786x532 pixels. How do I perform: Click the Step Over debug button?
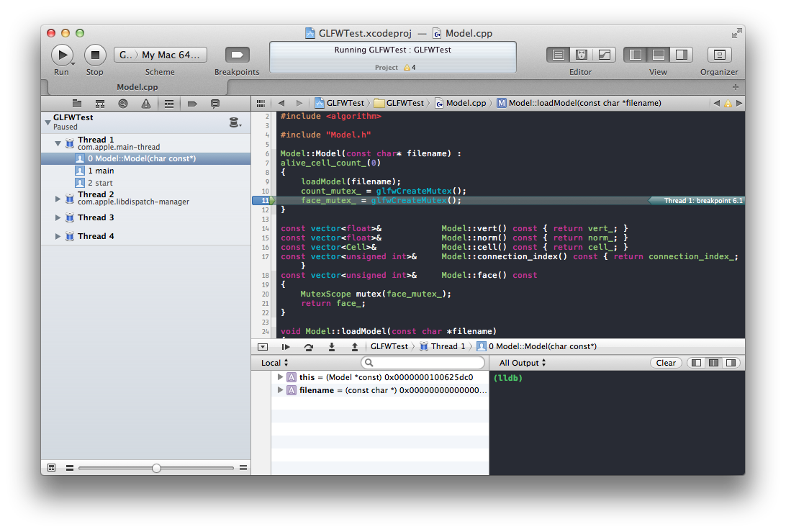(x=309, y=347)
